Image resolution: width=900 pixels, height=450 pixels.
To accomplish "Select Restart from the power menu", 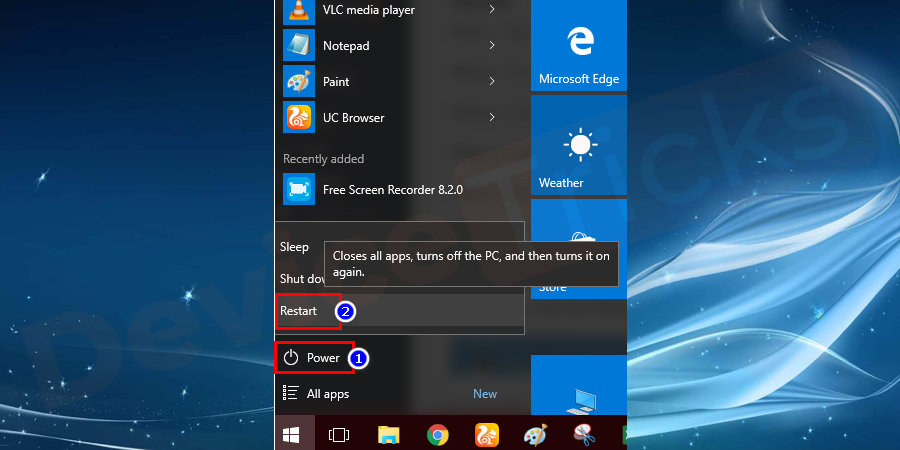I will [x=299, y=311].
